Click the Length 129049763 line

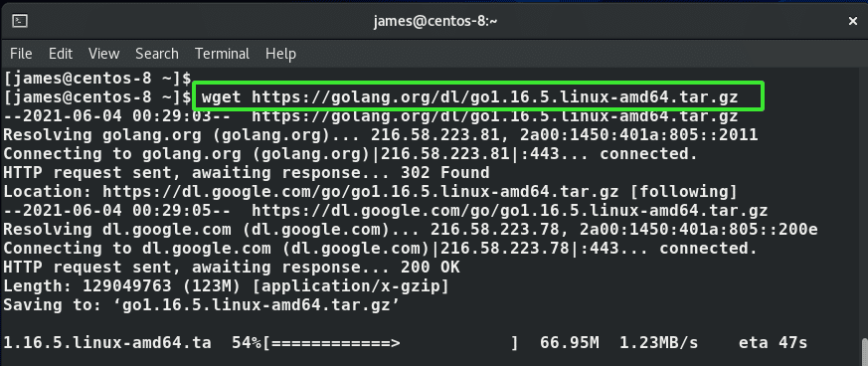pos(226,285)
